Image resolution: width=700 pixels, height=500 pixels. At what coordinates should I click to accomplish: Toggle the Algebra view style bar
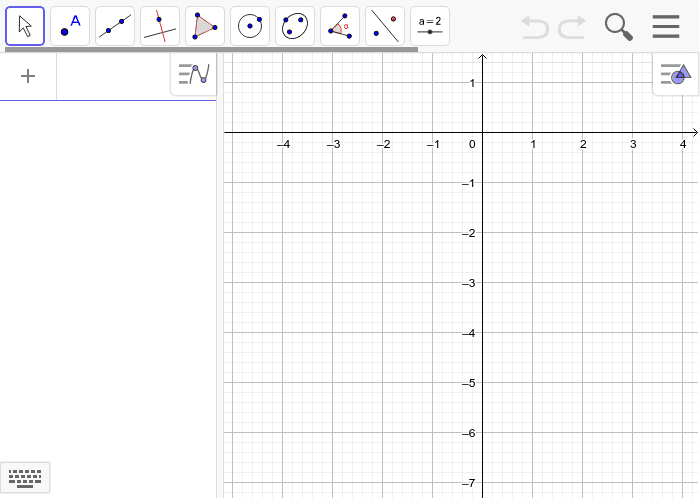coord(194,74)
